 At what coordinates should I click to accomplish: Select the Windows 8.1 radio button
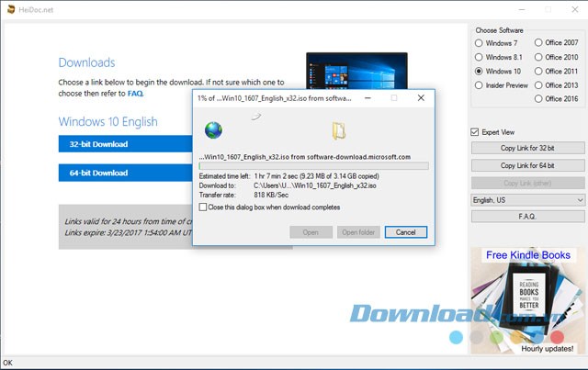pos(479,57)
